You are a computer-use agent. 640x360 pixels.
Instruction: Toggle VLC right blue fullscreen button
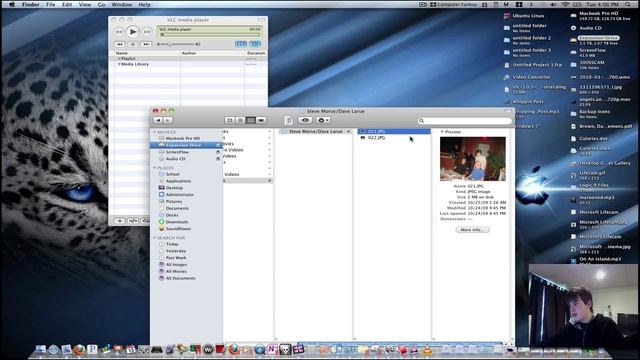click(255, 44)
